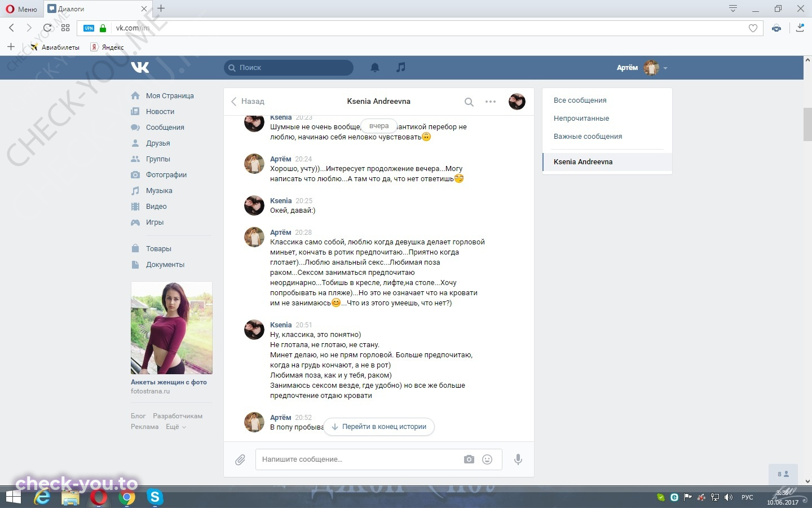The width and height of the screenshot is (812, 508).
Task: Open the Авиабилеты bookmark
Action: click(55, 47)
